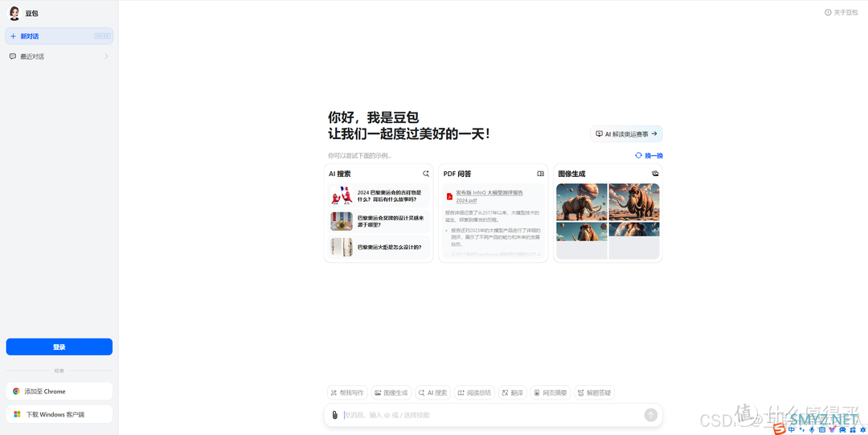Click the Olympic torch thumbnail

[342, 247]
